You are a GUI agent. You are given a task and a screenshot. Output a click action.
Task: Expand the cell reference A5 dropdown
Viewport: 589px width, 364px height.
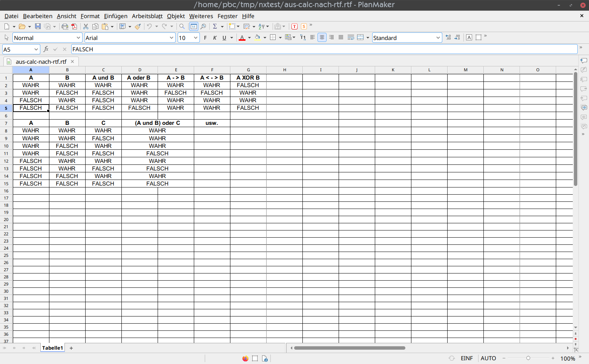[x=36, y=49]
